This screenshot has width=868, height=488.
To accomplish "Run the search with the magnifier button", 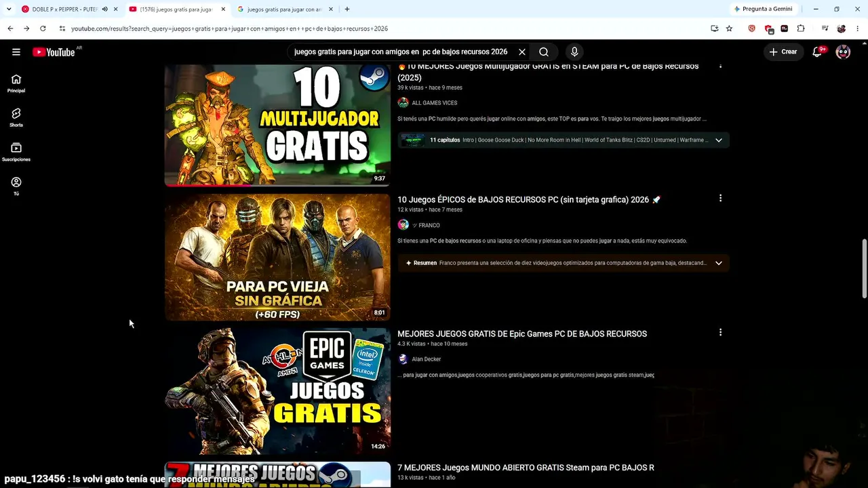I will [544, 52].
